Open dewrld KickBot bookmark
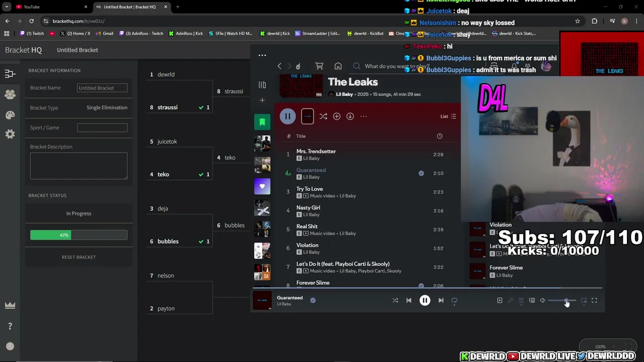 [x=365, y=33]
